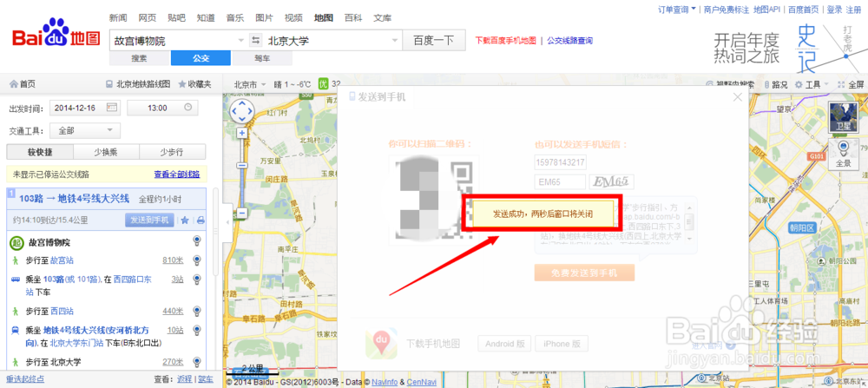Viewport: 868px width, 388px height.
Task: Open the destination suggestions dropdown
Action: pyautogui.click(x=395, y=41)
